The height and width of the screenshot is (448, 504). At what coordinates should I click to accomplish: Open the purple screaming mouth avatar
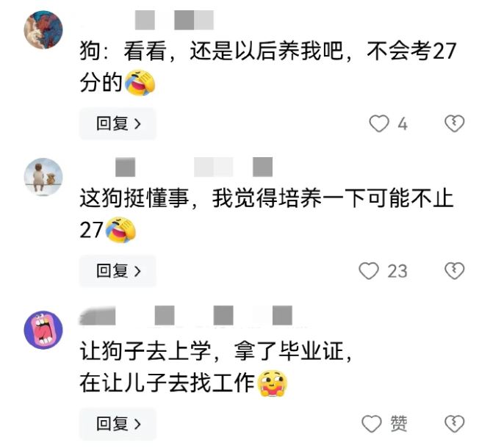[x=43, y=330]
